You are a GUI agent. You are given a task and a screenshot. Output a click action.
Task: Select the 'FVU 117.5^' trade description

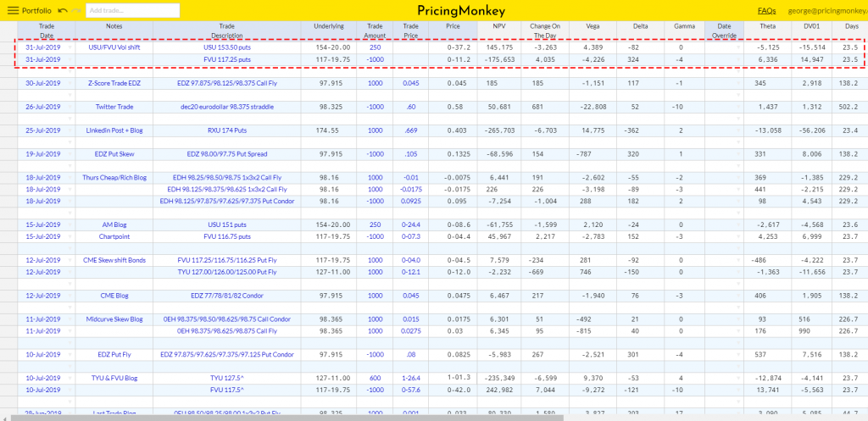coord(227,390)
